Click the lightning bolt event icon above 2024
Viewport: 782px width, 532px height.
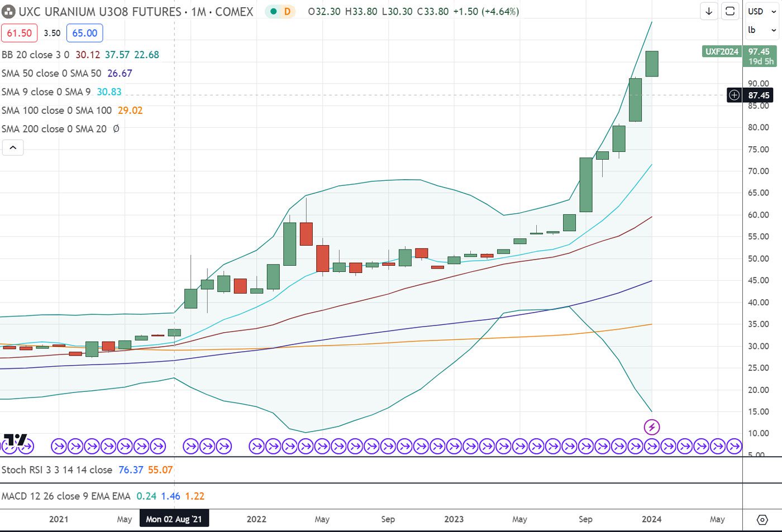tap(652, 427)
